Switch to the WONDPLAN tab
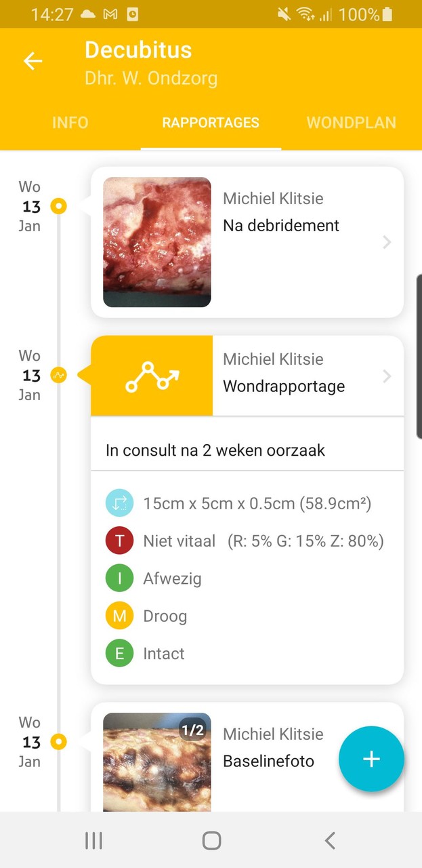422x868 pixels. (351, 123)
